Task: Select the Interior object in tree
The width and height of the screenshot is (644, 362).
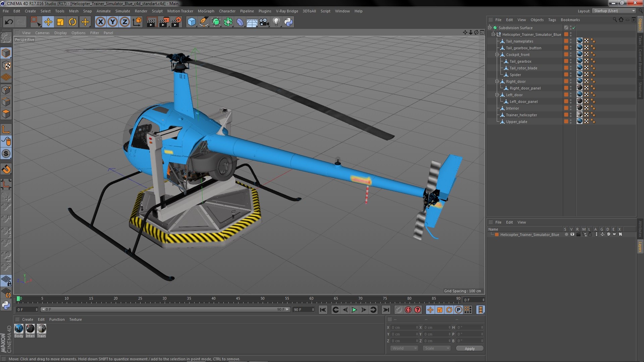Action: (x=512, y=108)
